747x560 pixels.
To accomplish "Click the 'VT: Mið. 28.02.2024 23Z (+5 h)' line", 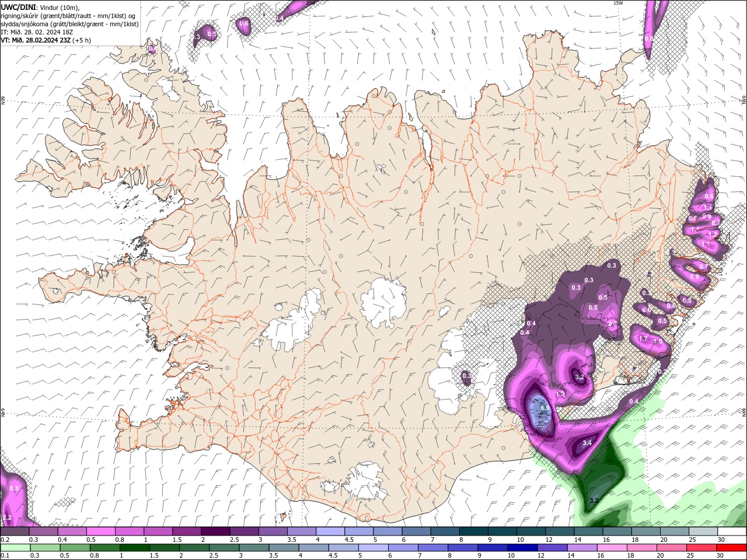I will click(x=46, y=40).
